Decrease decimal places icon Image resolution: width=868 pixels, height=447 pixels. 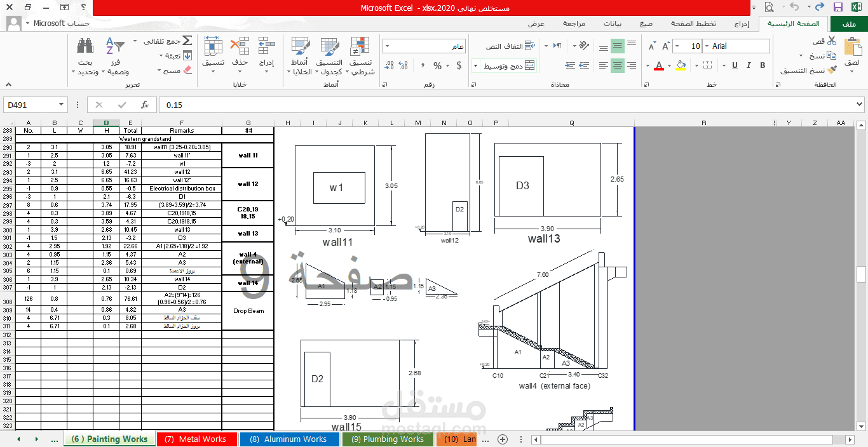click(x=389, y=65)
